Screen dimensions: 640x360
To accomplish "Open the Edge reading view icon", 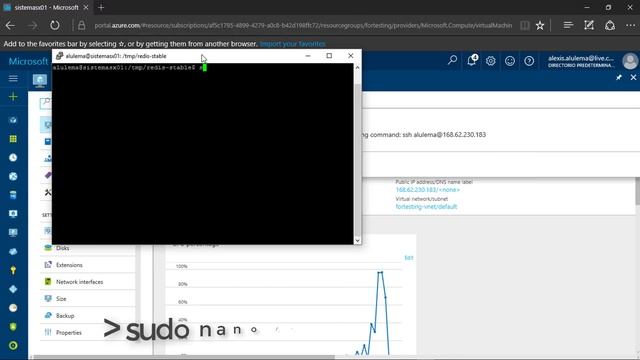I will pyautogui.click(x=525, y=25).
